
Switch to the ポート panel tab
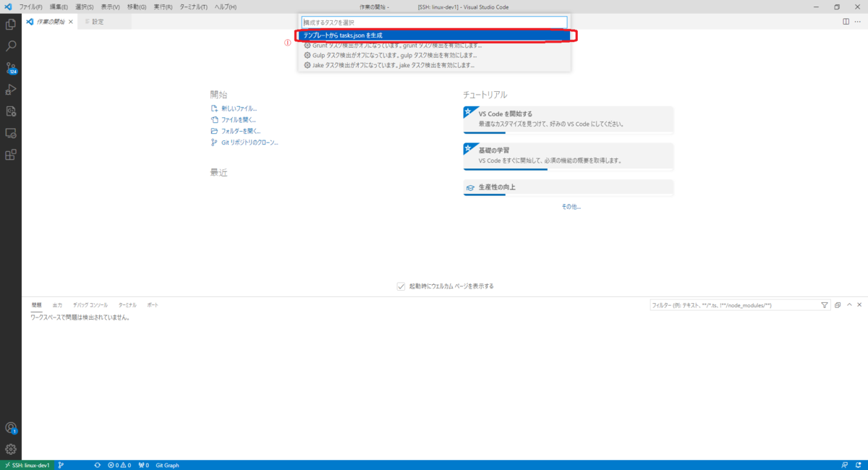pos(153,305)
